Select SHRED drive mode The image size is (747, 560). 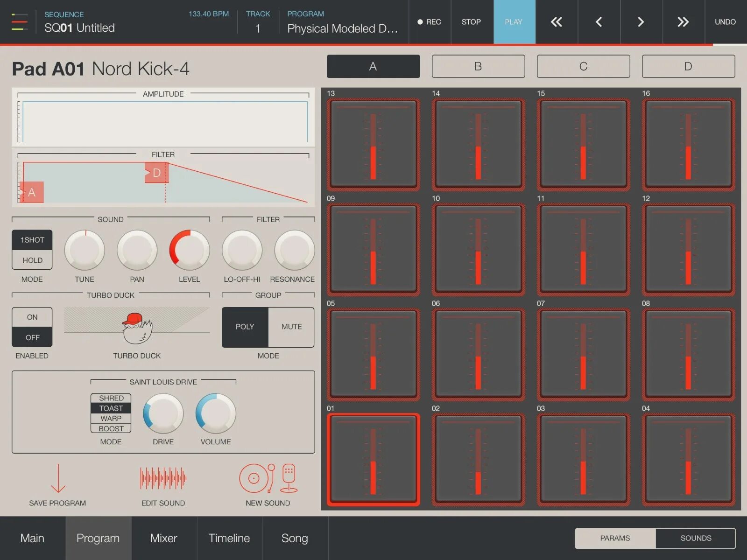[111, 398]
